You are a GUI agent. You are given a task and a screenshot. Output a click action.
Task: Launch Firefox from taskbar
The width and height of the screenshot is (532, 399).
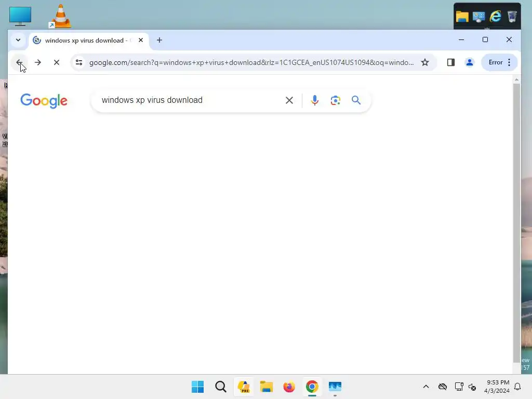289,387
